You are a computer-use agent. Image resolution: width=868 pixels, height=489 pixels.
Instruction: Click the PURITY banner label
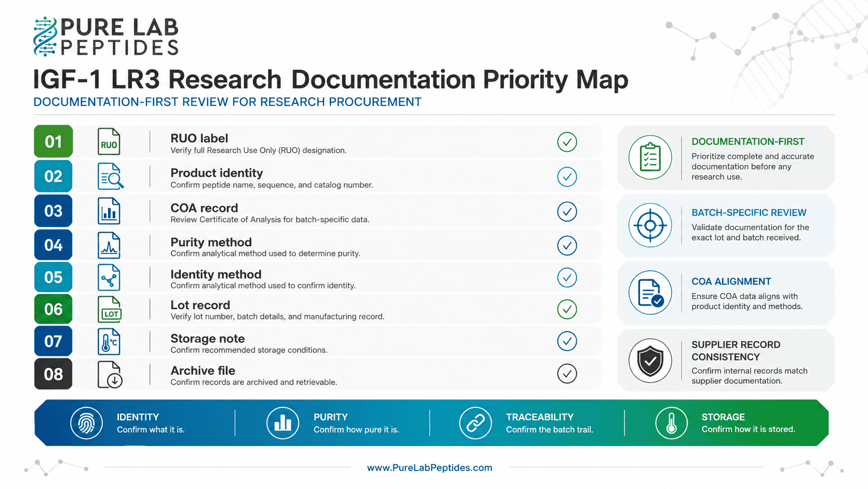pyautogui.click(x=330, y=417)
